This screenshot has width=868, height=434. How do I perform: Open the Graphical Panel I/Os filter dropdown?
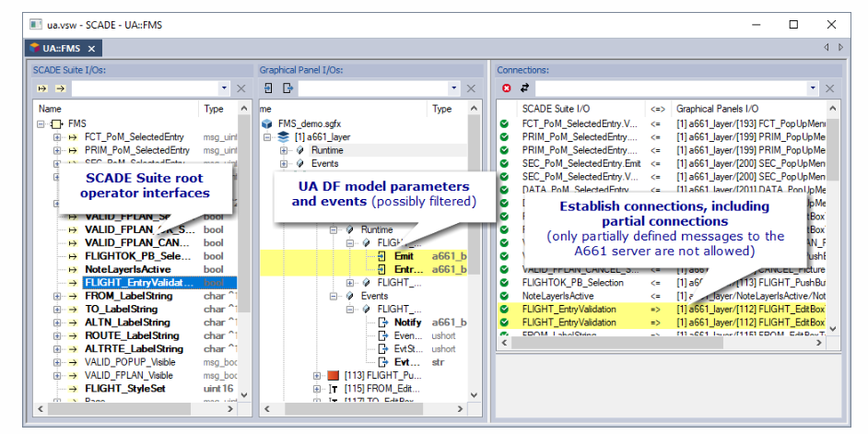tap(454, 88)
